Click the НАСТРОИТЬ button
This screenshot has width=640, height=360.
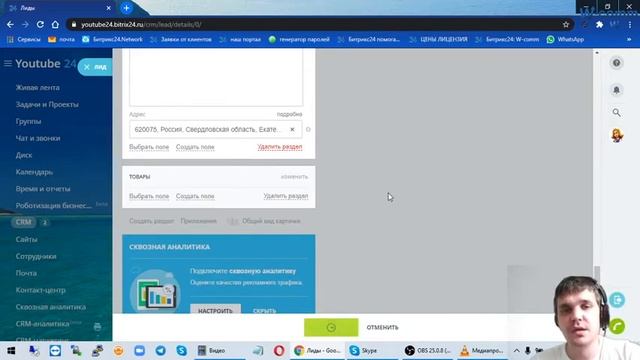(215, 310)
